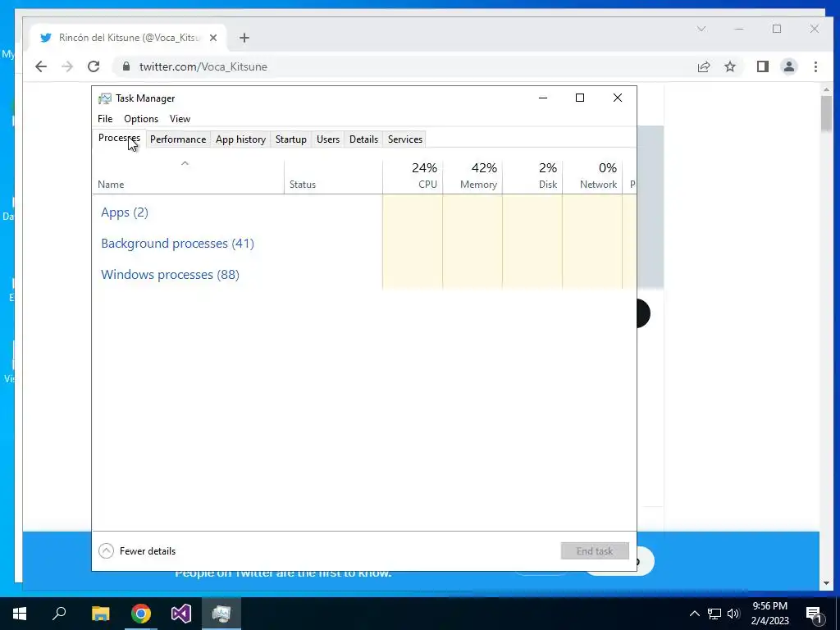The width and height of the screenshot is (840, 630).
Task: Click the Task Manager title bar icon
Action: pos(104,98)
